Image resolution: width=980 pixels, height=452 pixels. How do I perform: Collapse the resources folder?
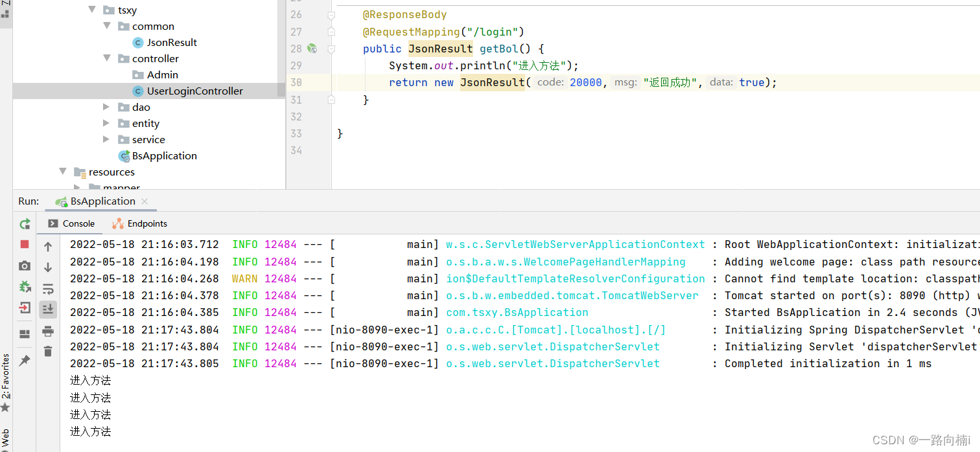pos(63,172)
